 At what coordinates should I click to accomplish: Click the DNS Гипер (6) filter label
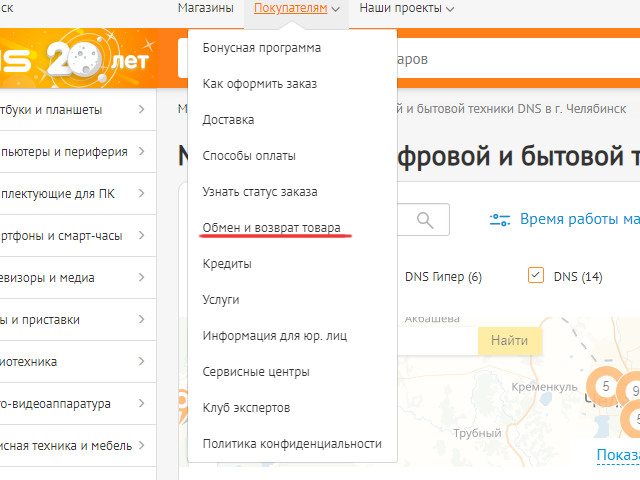443,277
